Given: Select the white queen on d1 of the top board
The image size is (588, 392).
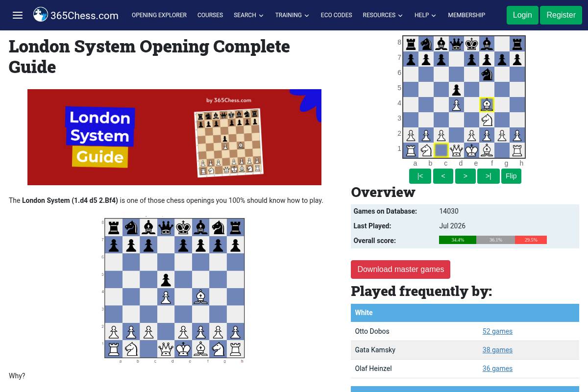Looking at the screenshot, I should pos(456,150).
